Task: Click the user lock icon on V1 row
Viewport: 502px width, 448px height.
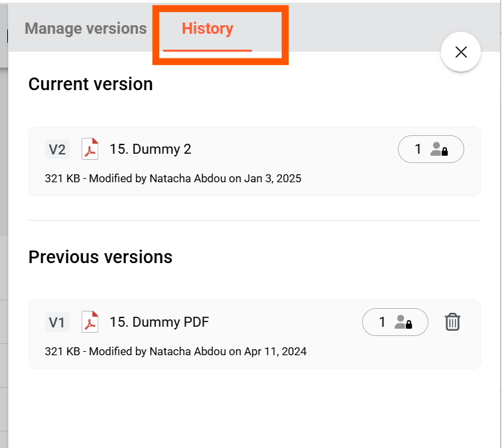Action: pyautogui.click(x=403, y=323)
